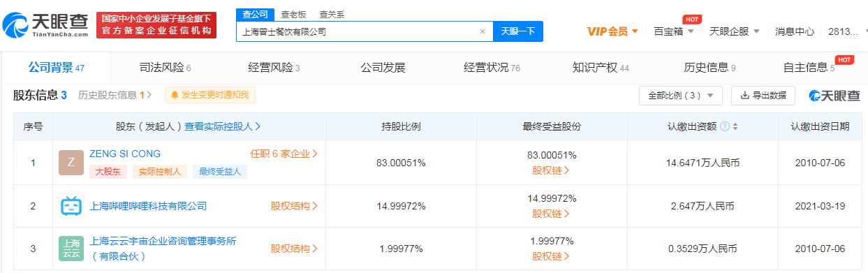Clear the search box with the X icon
Viewport: 868px width, 273px height.
(482, 31)
